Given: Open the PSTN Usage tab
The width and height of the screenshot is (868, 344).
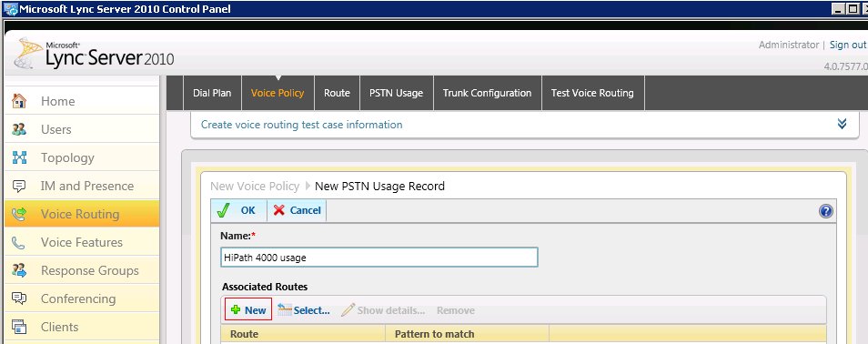Looking at the screenshot, I should [397, 93].
